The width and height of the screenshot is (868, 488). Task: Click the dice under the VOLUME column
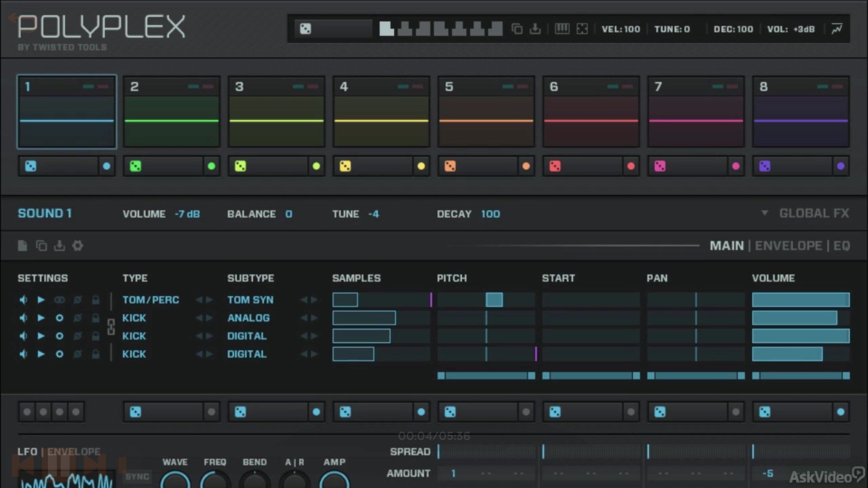765,412
